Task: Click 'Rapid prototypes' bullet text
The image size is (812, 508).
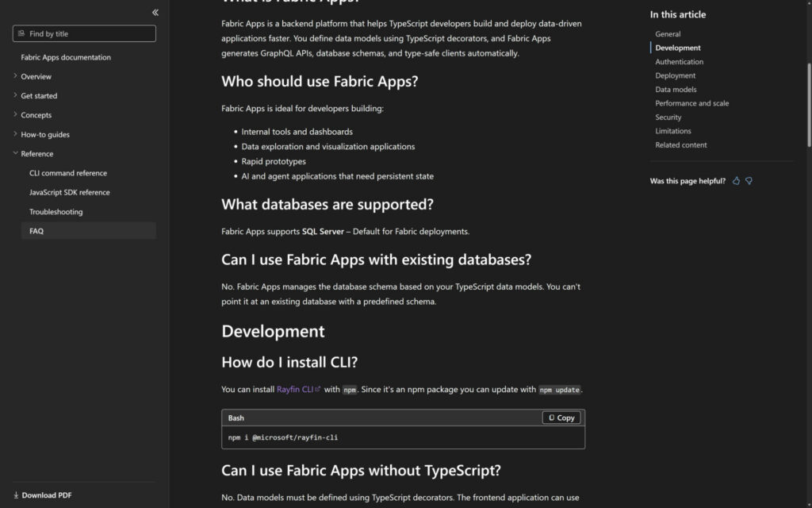Action: pos(274,161)
